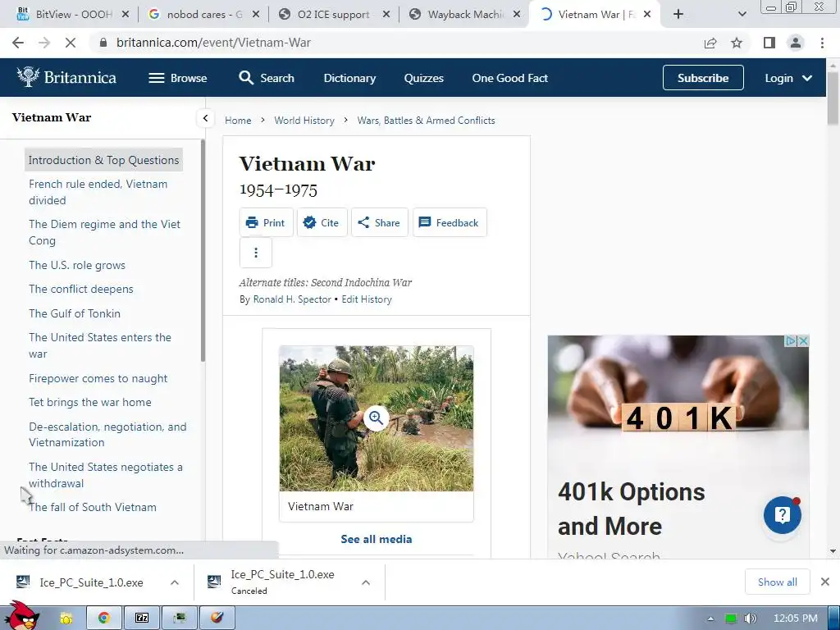Open One Good Fact
The height and width of the screenshot is (630, 840).
509,78
